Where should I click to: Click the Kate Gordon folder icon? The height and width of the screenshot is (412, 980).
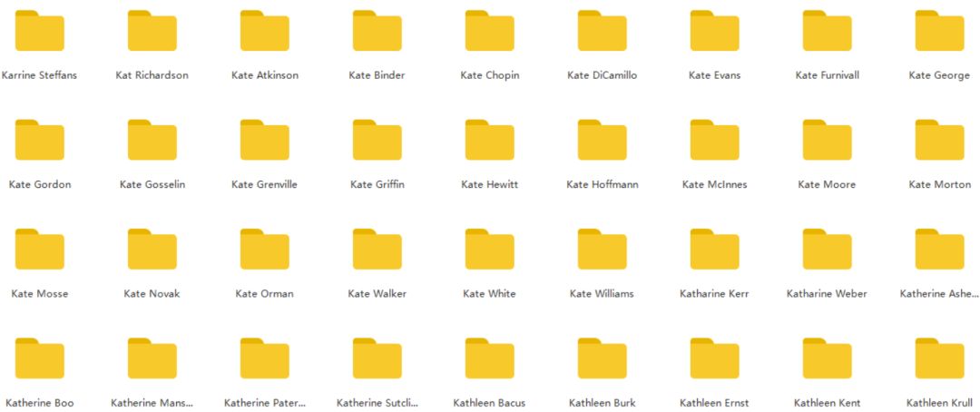(x=39, y=140)
